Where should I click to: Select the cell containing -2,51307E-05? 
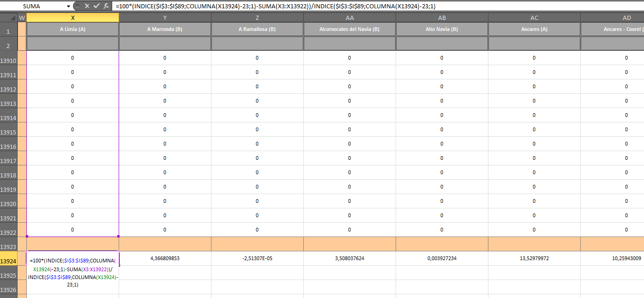[257, 258]
